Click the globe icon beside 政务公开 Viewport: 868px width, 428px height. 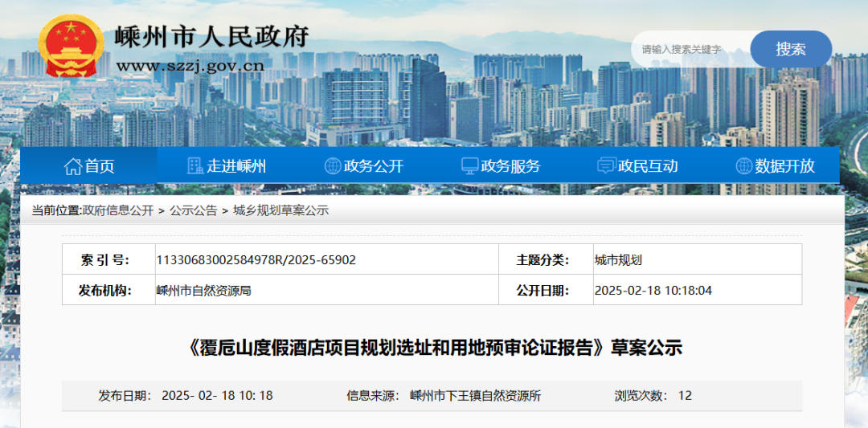(333, 166)
